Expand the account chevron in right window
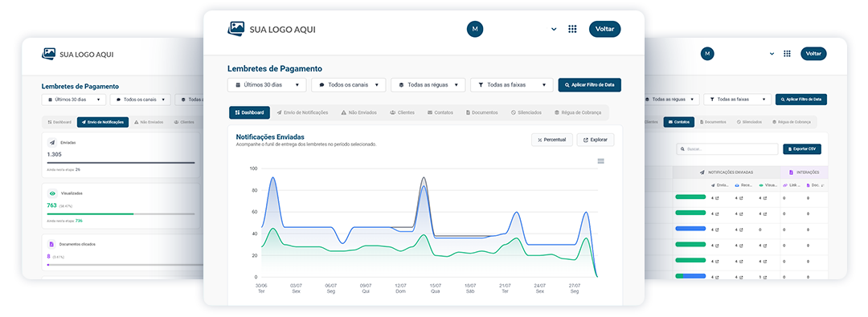 [x=772, y=55]
